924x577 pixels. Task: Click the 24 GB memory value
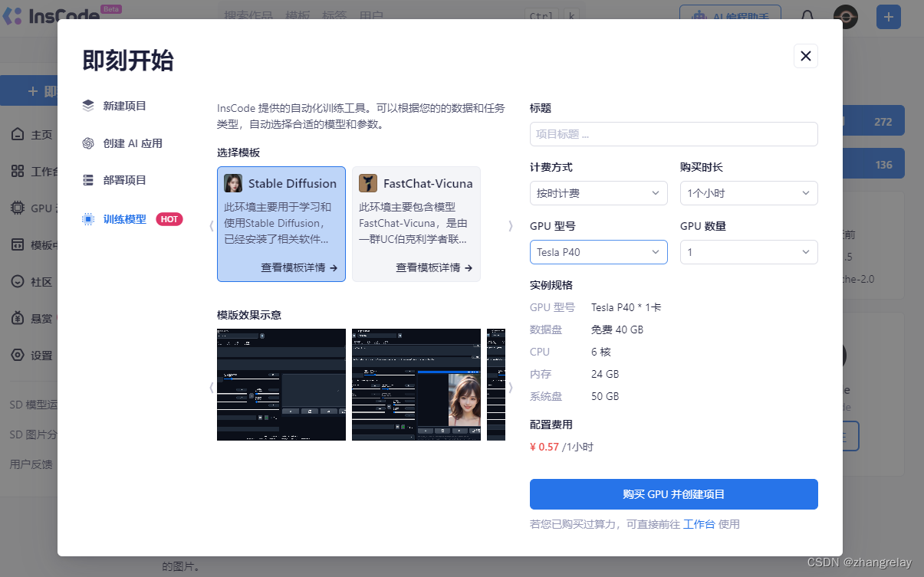605,374
